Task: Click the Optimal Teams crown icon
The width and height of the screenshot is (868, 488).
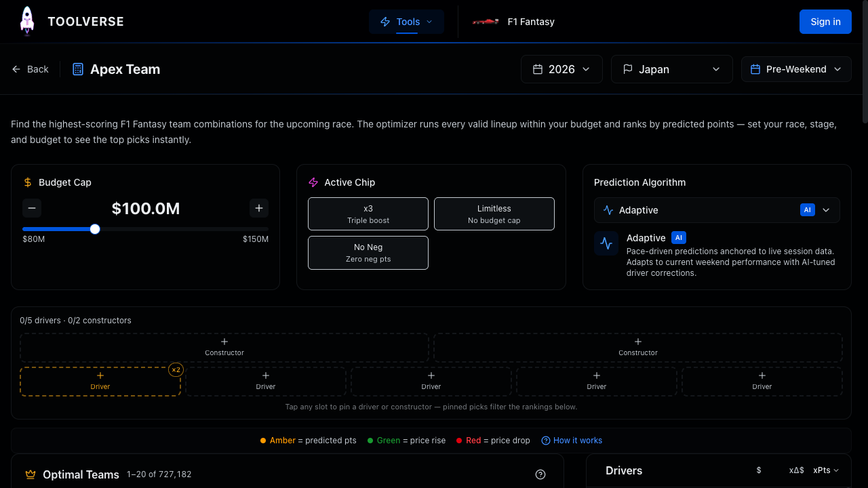Action: 31,474
